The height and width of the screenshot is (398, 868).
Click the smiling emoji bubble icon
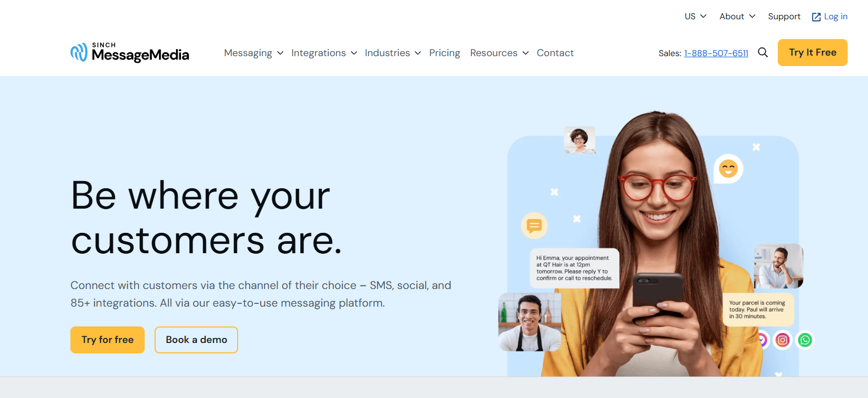(728, 168)
